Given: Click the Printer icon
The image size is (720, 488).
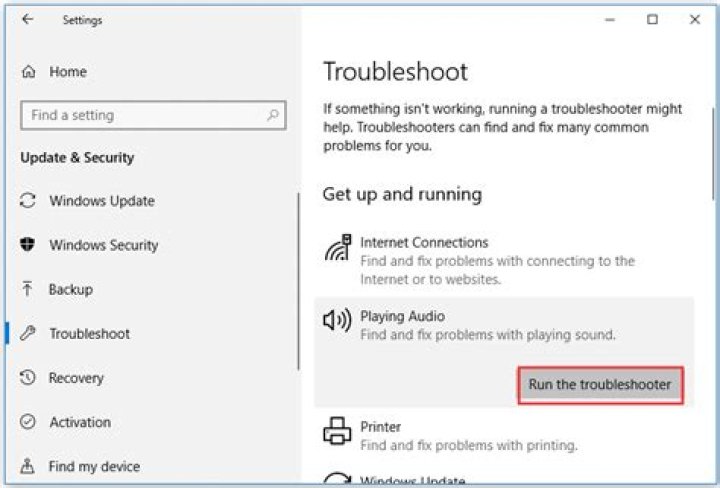Looking at the screenshot, I should (337, 432).
